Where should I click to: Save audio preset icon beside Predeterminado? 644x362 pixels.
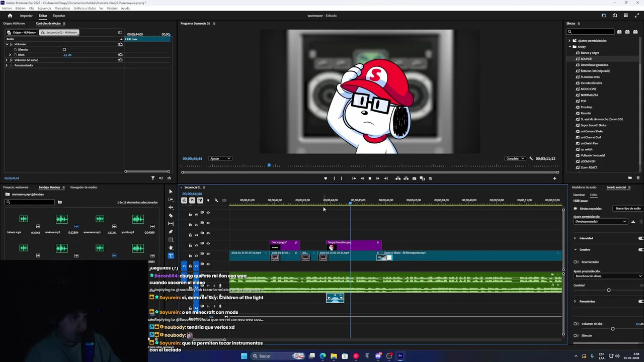[x=633, y=222]
